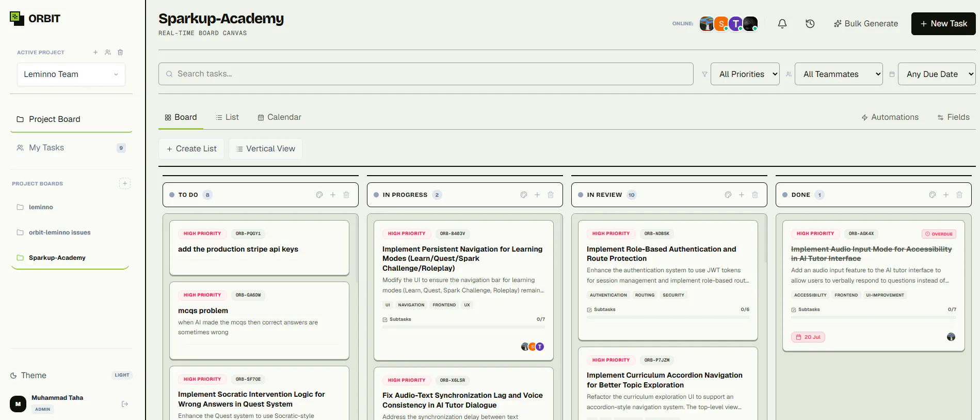Viewport: 980px width, 420px height.
Task: Open the Leminno Team project dropdown
Action: pos(71,74)
